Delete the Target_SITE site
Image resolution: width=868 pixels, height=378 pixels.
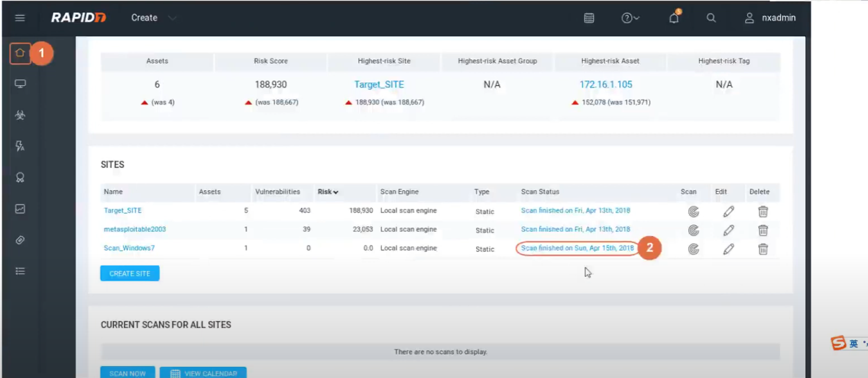(763, 211)
